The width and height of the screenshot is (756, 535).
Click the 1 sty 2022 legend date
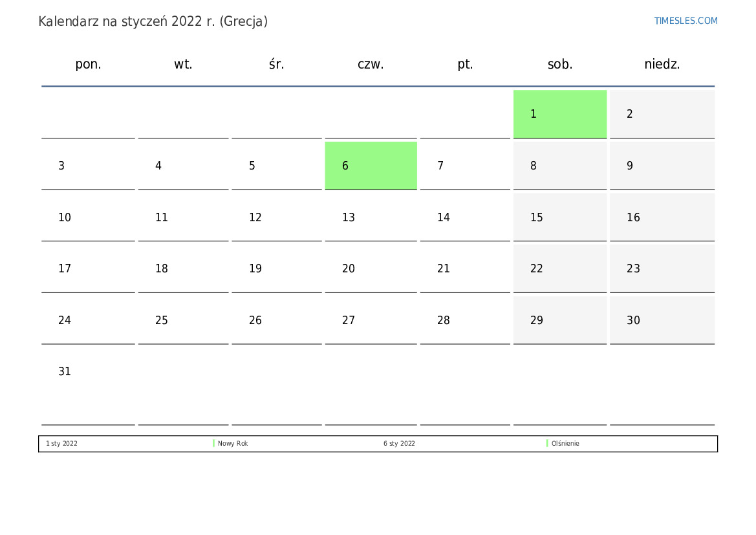[x=61, y=443]
